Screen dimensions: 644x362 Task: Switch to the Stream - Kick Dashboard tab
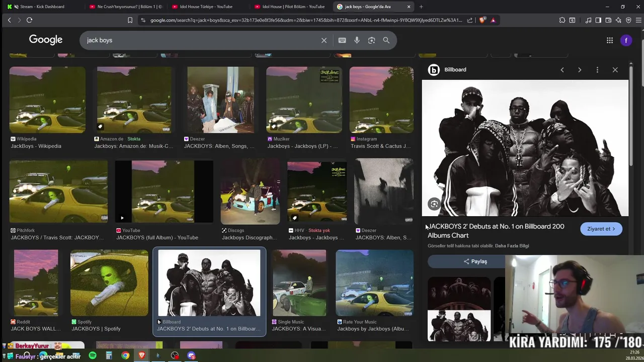point(42,7)
